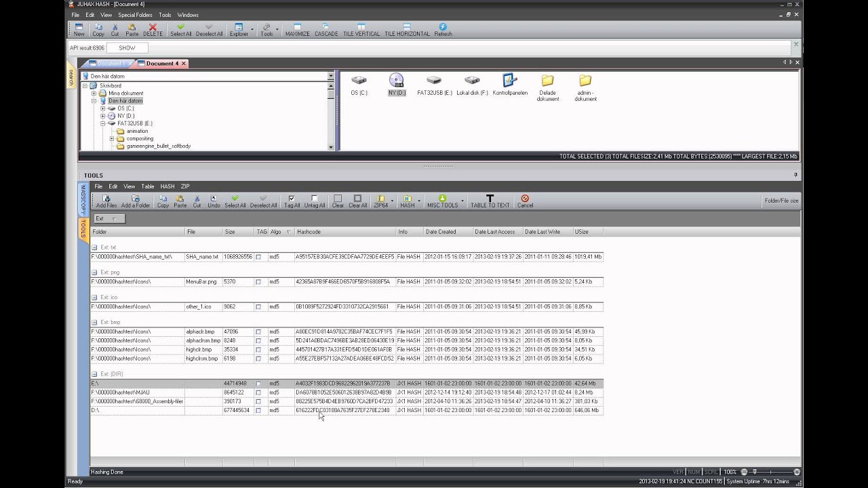Click the Refresh toolbar icon

[443, 30]
